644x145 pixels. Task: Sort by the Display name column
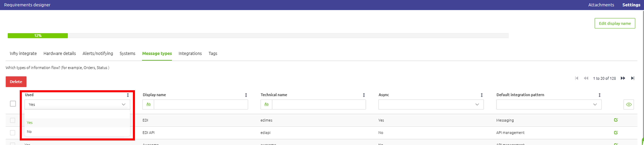point(246,95)
